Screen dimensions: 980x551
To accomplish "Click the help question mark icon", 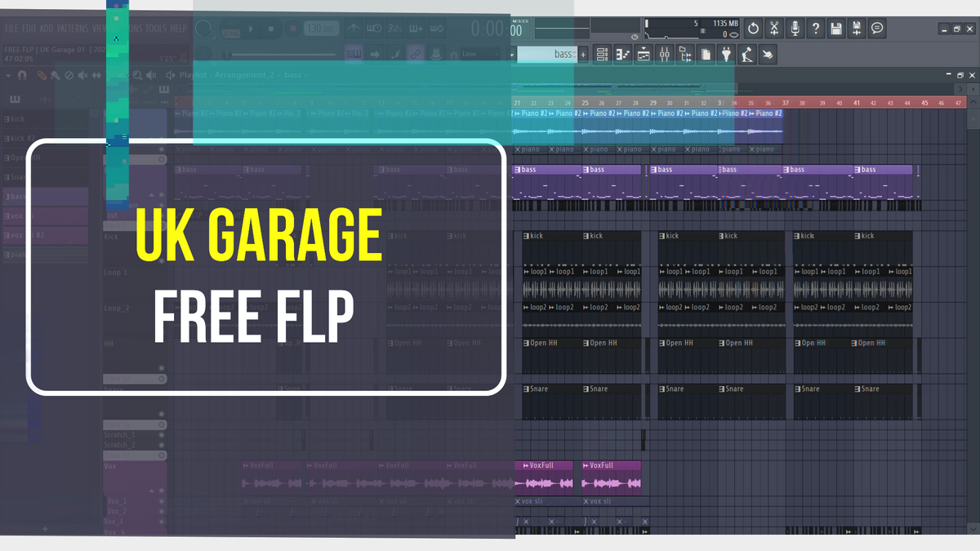I will coord(815,29).
